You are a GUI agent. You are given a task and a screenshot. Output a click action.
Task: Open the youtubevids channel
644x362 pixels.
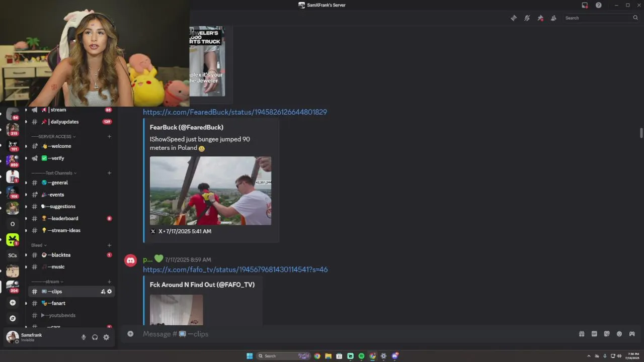(x=71, y=316)
